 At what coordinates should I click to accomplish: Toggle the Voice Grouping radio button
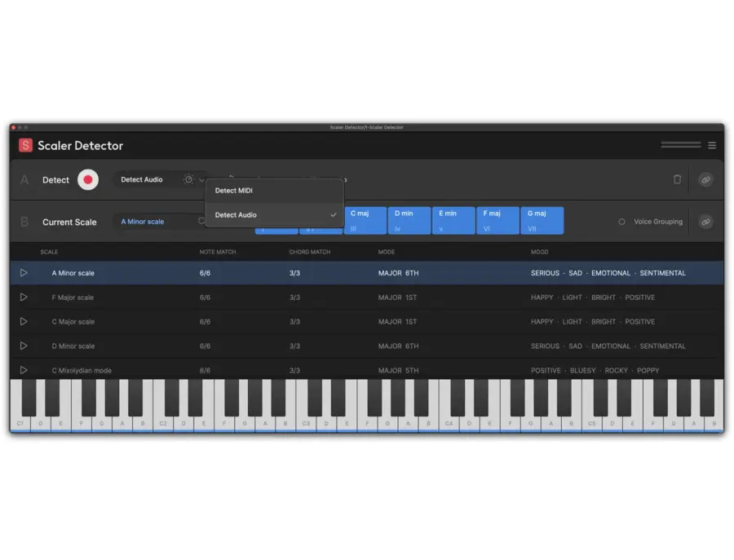click(x=621, y=222)
